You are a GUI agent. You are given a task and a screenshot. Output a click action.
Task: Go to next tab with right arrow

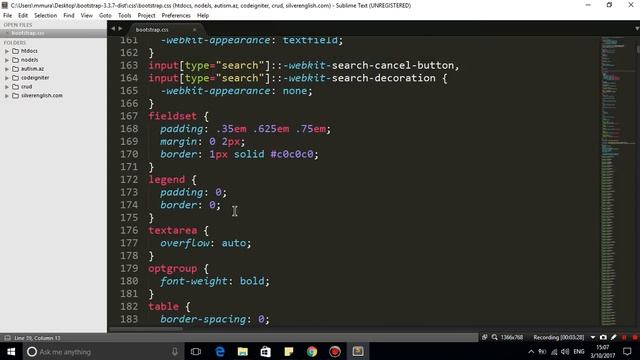pyautogui.click(x=120, y=29)
